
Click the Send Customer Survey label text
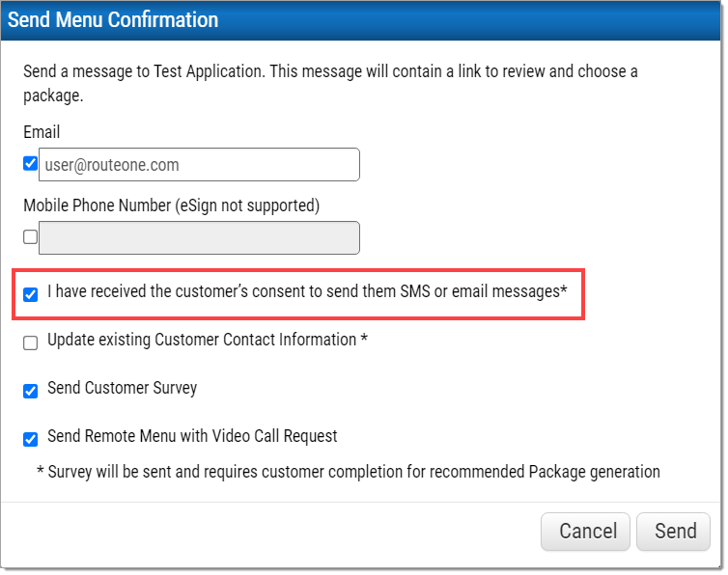tap(122, 388)
